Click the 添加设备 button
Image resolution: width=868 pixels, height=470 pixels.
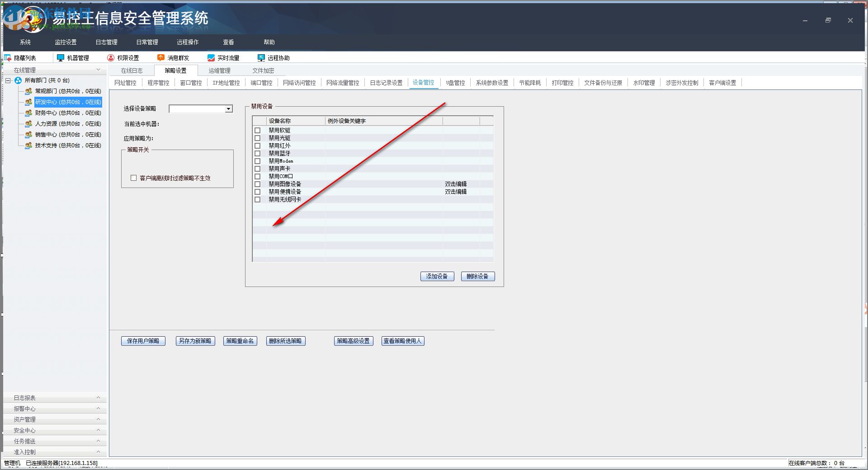click(437, 276)
